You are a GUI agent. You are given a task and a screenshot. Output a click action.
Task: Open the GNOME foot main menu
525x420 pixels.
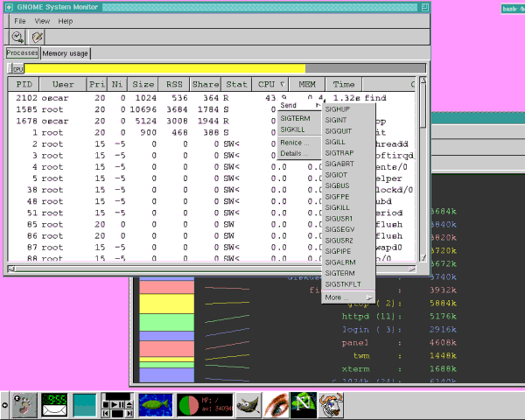point(23,403)
